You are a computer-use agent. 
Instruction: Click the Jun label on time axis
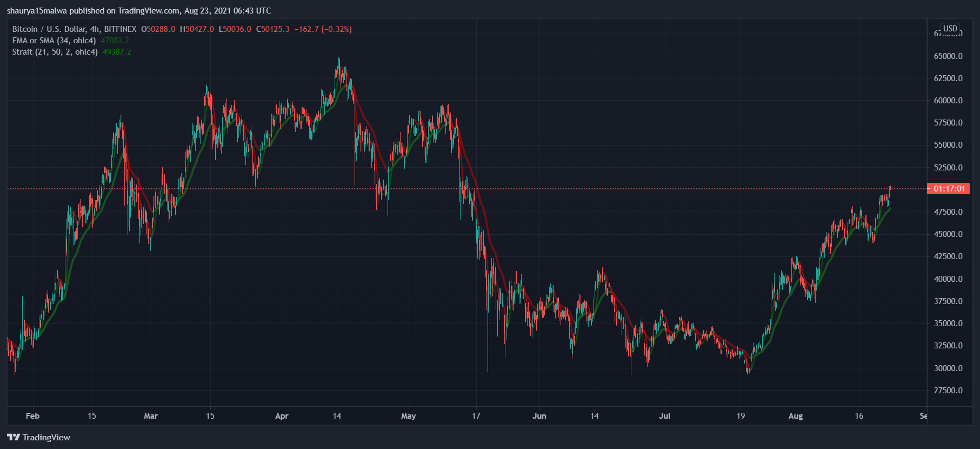539,416
